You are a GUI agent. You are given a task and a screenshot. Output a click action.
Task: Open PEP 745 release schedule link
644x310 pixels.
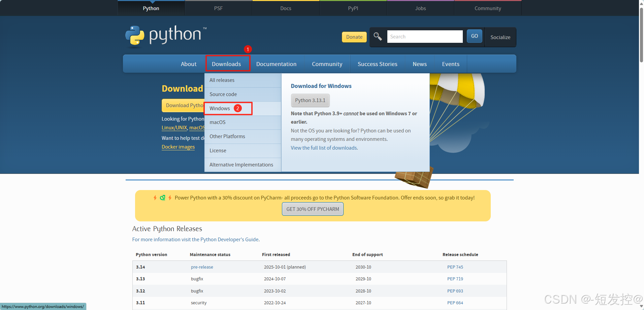tap(455, 267)
